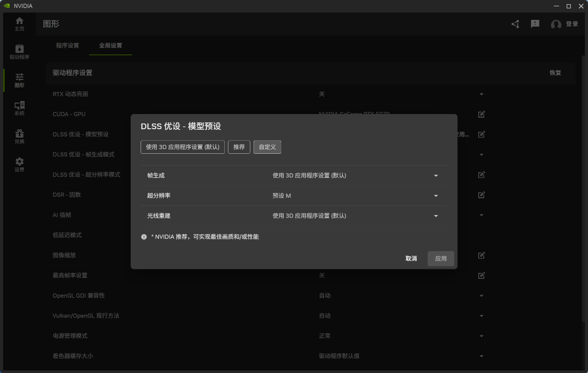Minimize the NVIDIA window
Image resolution: width=588 pixels, height=373 pixels.
click(557, 6)
